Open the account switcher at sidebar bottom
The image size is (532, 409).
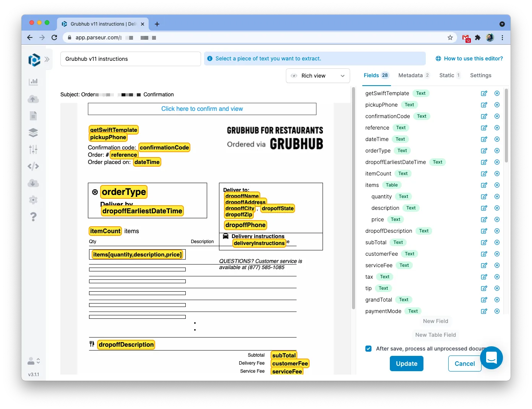point(34,360)
